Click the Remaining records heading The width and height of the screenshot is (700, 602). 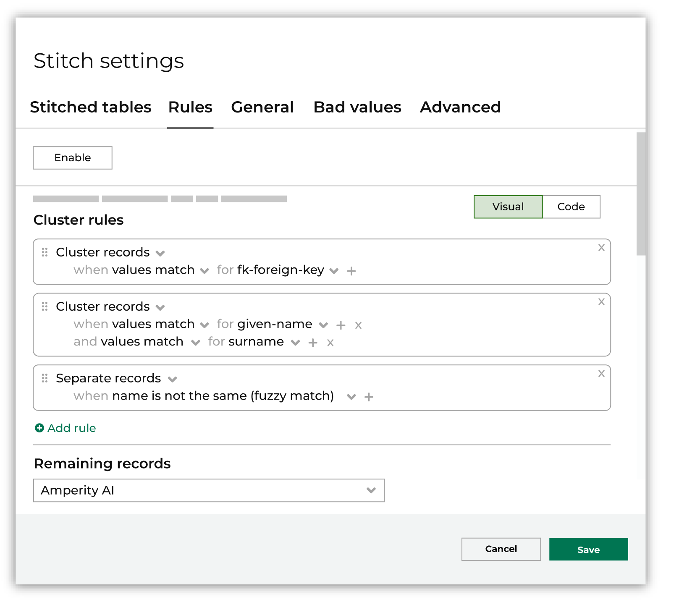102,463
